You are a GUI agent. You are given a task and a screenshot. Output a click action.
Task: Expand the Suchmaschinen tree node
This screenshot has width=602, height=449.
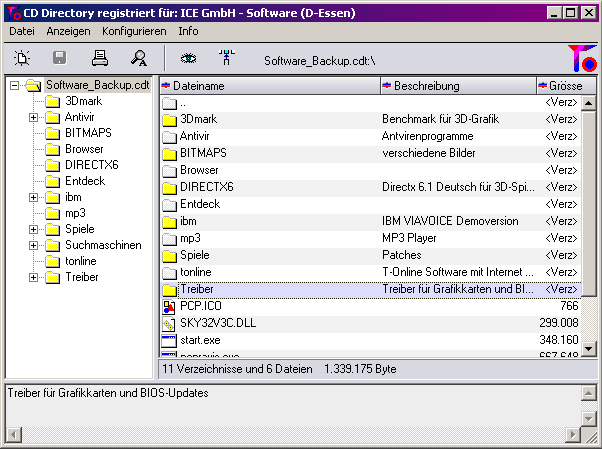(x=33, y=245)
